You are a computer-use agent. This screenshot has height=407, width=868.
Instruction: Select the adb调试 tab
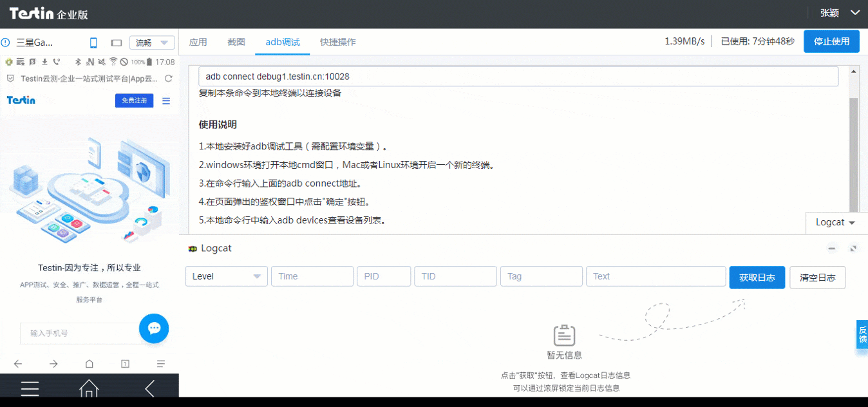[283, 42]
